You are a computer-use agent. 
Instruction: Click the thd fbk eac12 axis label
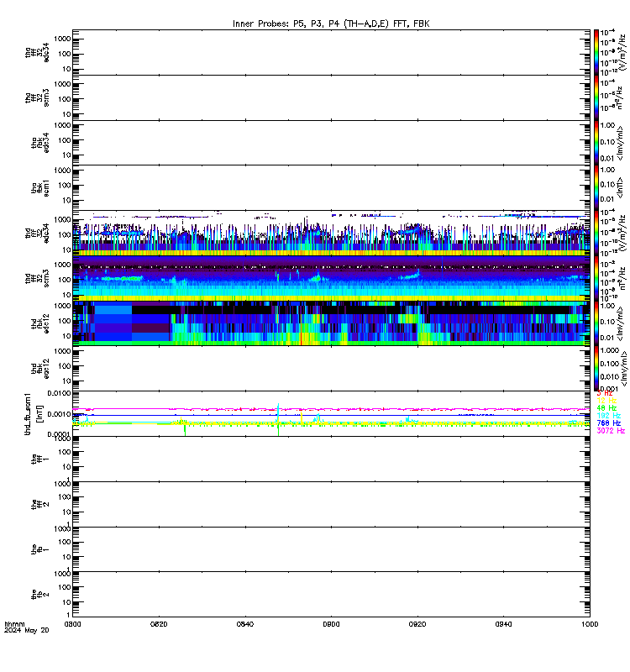point(40,369)
